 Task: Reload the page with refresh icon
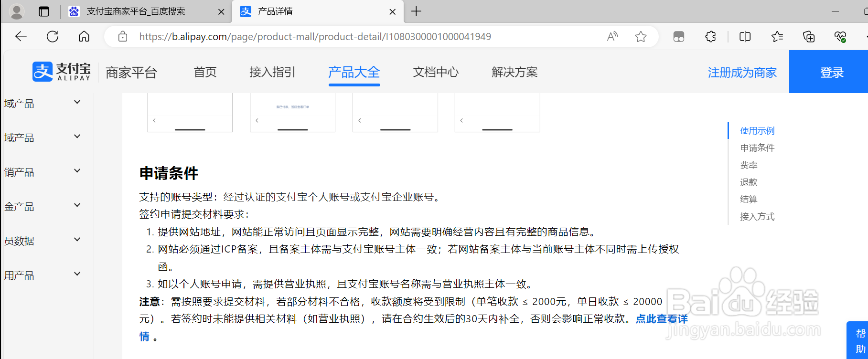tap(53, 37)
